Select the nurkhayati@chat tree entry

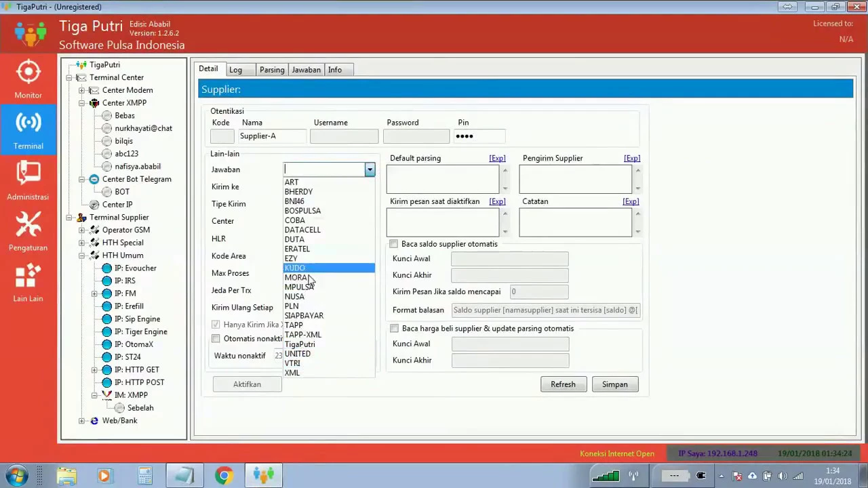pyautogui.click(x=143, y=128)
